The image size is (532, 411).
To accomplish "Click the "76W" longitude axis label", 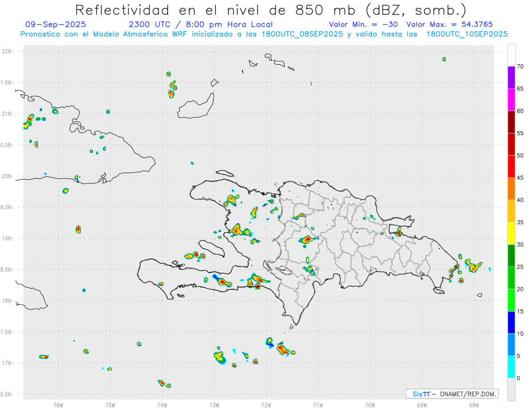I will pyautogui.click(x=58, y=405).
